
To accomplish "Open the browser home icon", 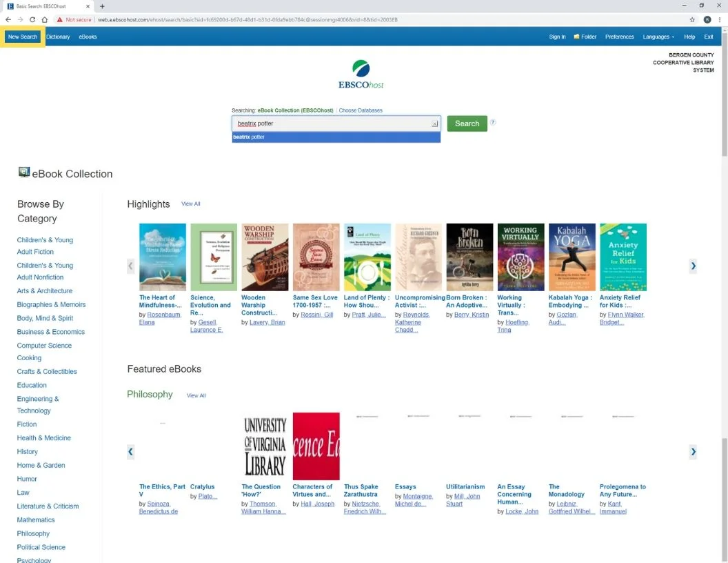I will [45, 19].
